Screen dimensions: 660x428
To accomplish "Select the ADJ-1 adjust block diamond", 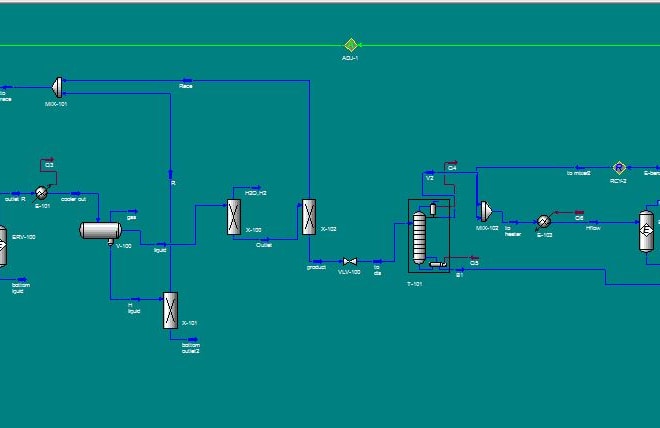I will pos(351,45).
